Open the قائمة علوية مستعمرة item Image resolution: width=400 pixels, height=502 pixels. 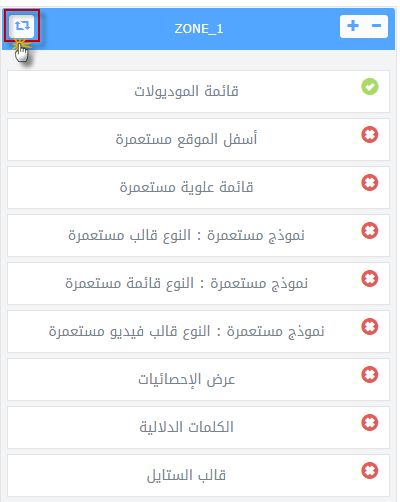[x=198, y=187]
